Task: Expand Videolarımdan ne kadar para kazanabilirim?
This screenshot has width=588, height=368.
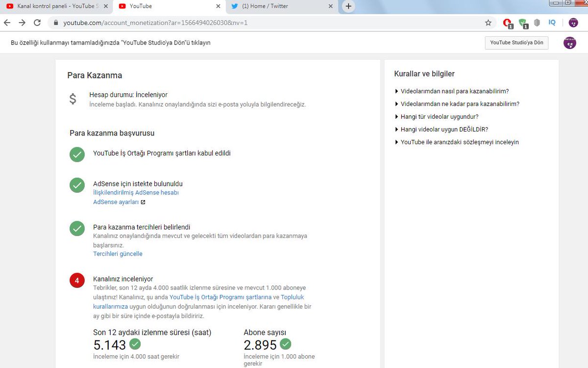Action: point(457,104)
